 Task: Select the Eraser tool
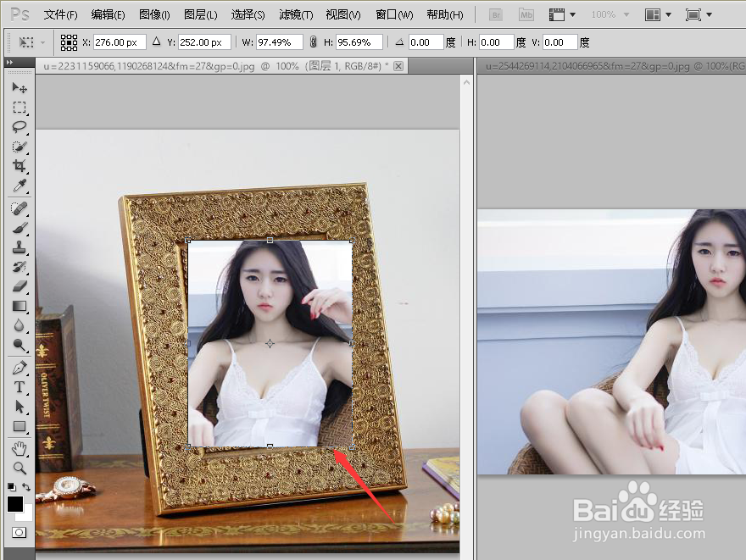[19, 286]
